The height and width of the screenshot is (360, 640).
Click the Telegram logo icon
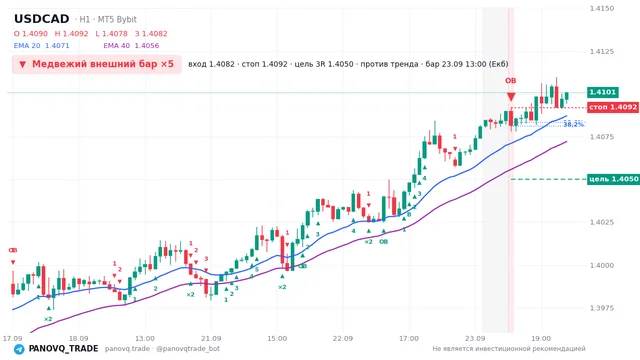tap(19, 349)
